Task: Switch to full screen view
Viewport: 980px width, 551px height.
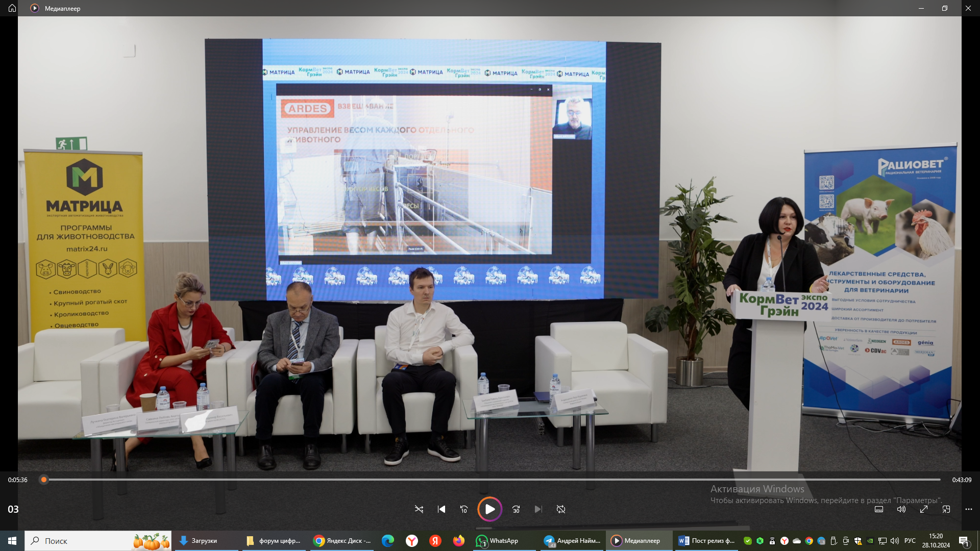Action: click(x=924, y=509)
